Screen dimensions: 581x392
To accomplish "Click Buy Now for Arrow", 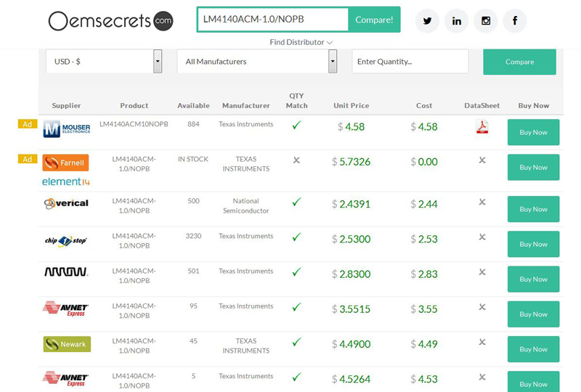I will [x=533, y=279].
